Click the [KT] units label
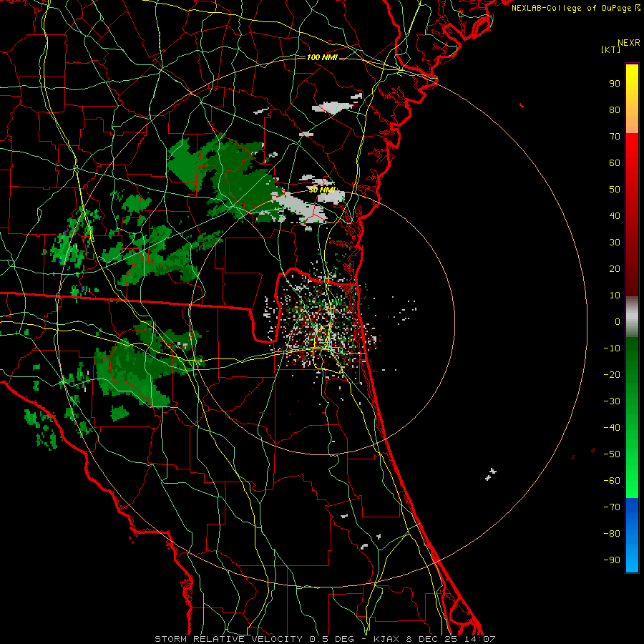 (x=611, y=49)
